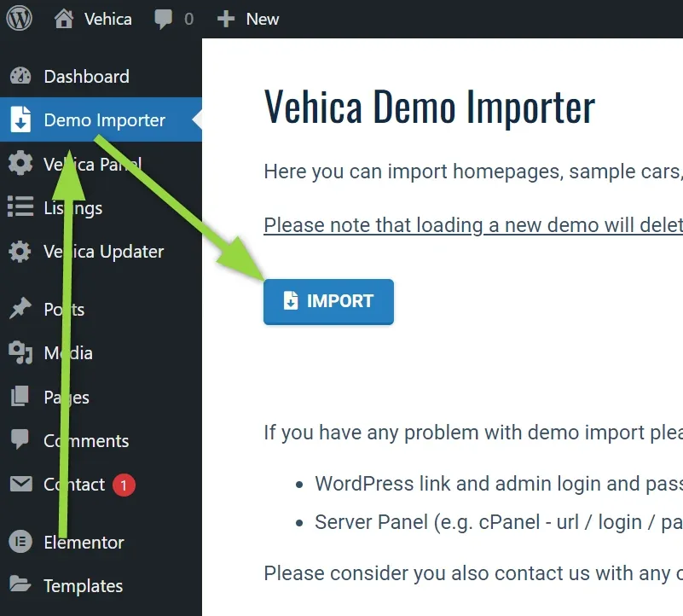Select Demo Importer in sidebar
Image resolution: width=683 pixels, height=616 pixels.
click(105, 120)
